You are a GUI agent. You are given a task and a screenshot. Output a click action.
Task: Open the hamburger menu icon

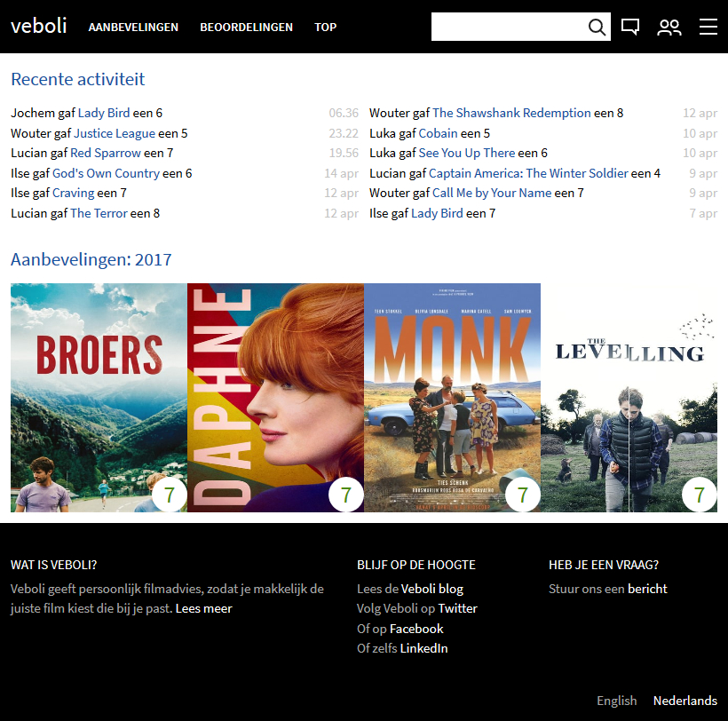(x=708, y=27)
